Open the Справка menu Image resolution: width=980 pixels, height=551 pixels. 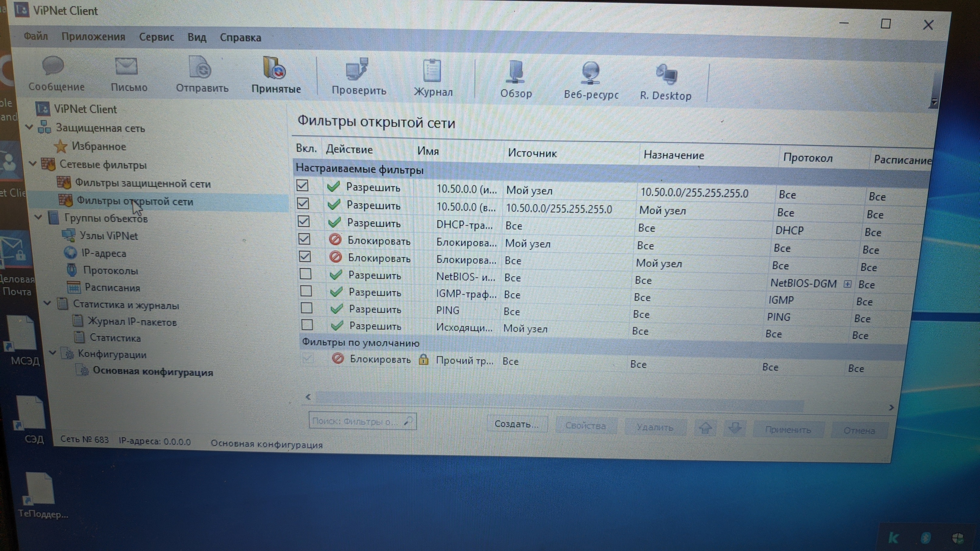(240, 38)
